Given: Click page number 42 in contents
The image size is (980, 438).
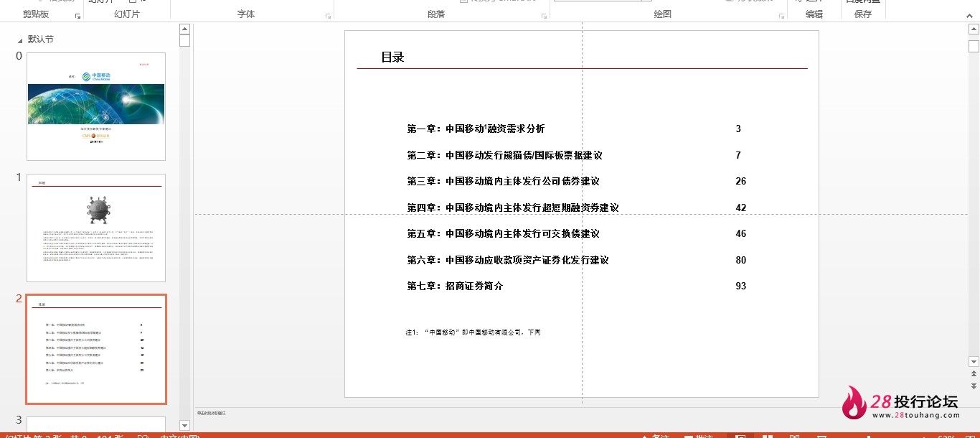Looking at the screenshot, I should [741, 208].
